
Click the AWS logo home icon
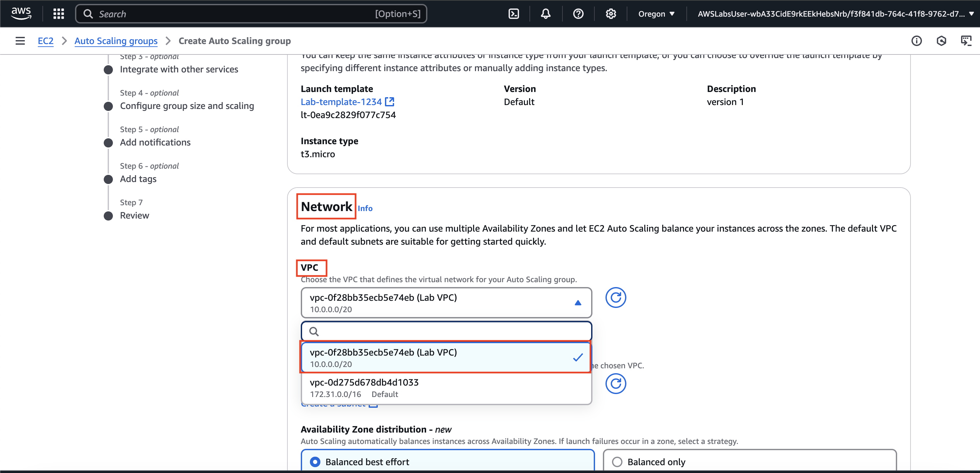point(21,13)
